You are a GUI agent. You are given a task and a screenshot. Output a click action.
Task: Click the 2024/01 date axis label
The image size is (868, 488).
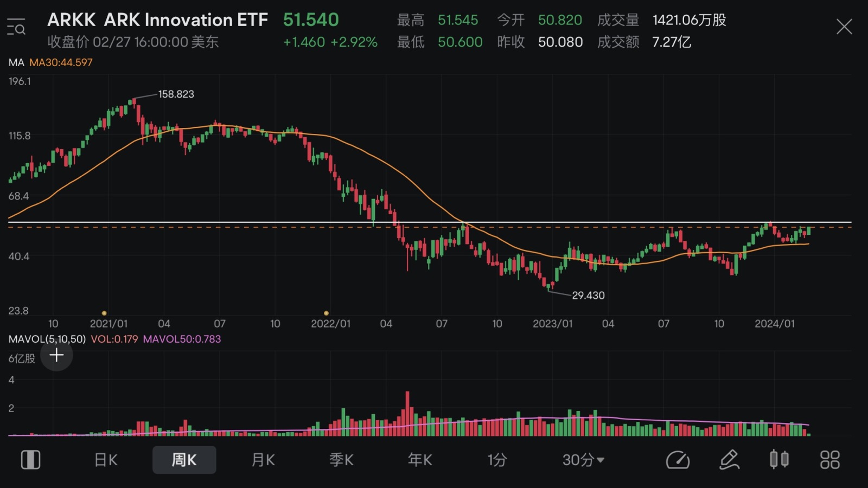point(774,324)
